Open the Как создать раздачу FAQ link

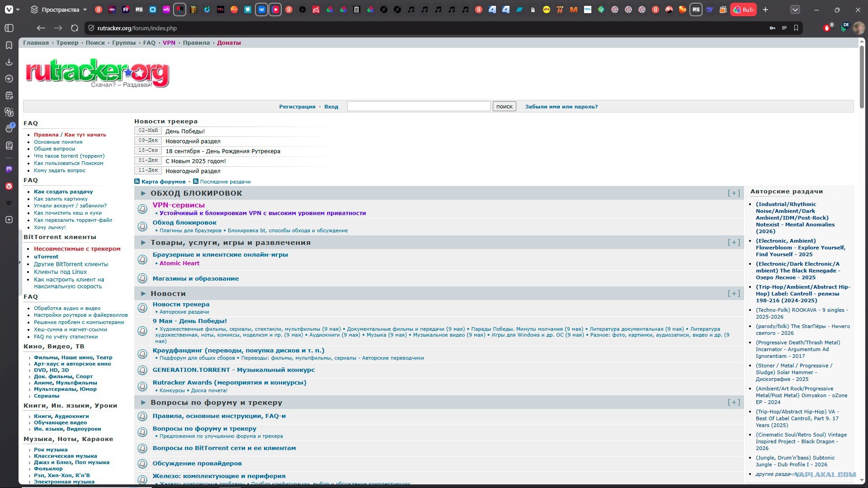click(x=63, y=192)
